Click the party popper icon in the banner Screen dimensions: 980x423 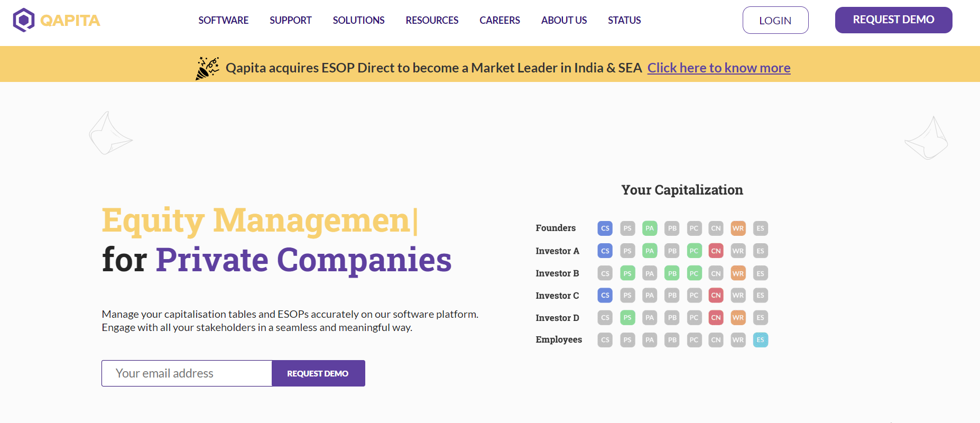[207, 68]
